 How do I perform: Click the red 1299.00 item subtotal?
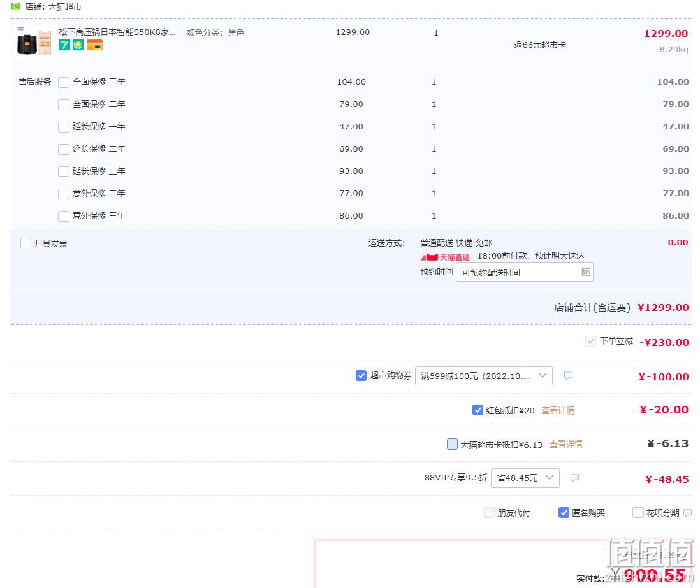pos(666,34)
